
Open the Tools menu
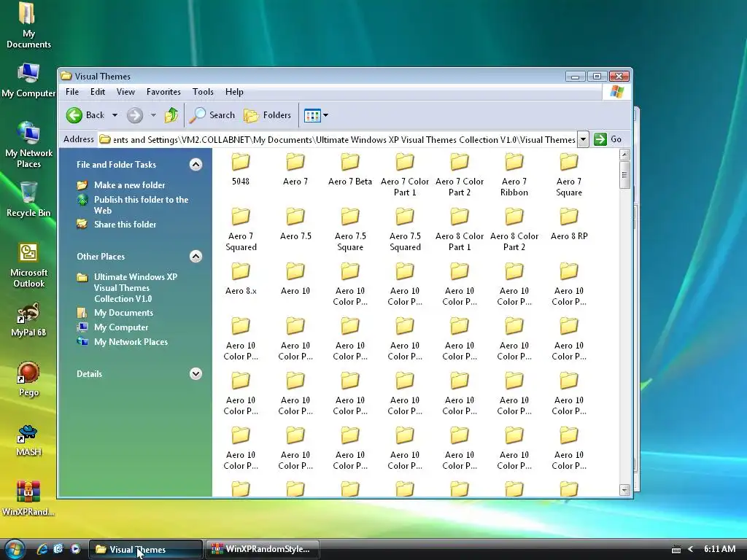pos(203,92)
